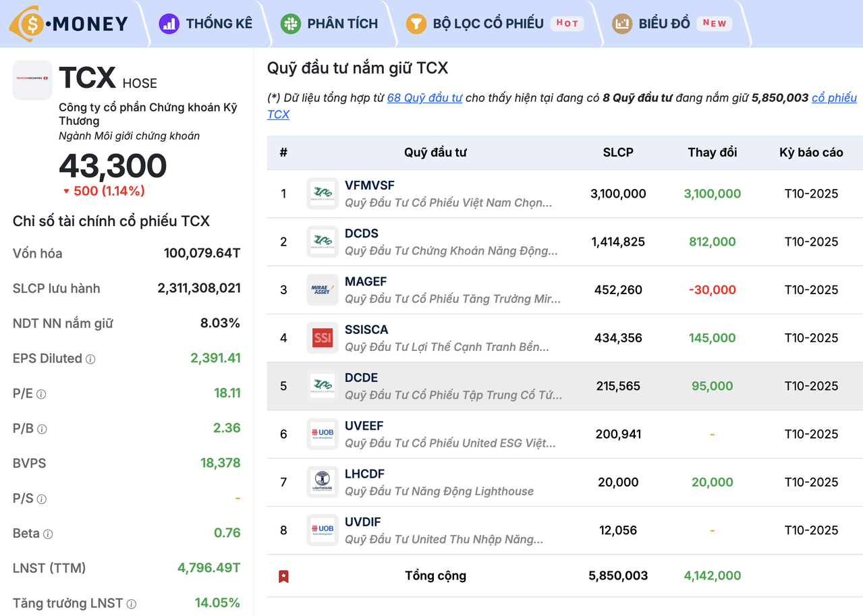
Task: Click the Lighthouse logo for LHCDF
Action: [x=323, y=482]
